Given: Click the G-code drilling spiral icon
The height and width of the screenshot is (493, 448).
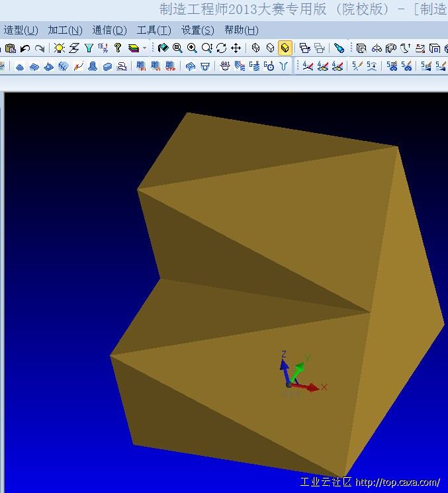Looking at the screenshot, I should (x=254, y=66).
